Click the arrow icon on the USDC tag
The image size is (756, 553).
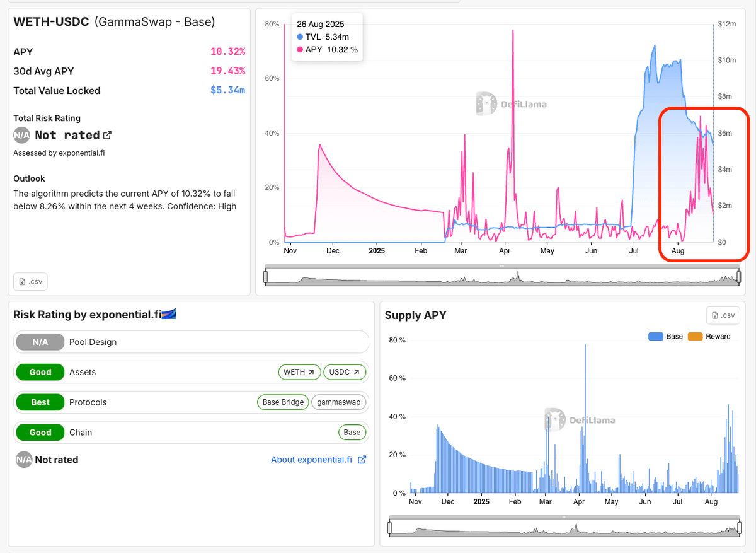click(x=357, y=372)
